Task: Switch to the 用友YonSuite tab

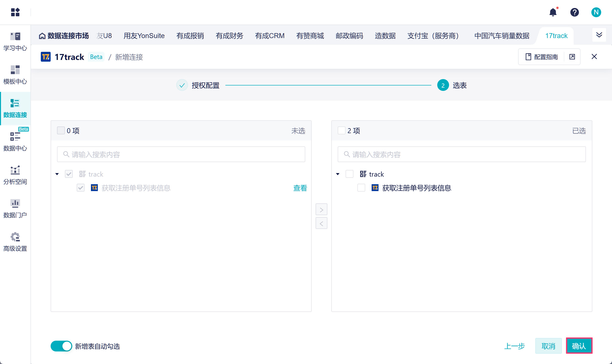Action: coord(144,36)
